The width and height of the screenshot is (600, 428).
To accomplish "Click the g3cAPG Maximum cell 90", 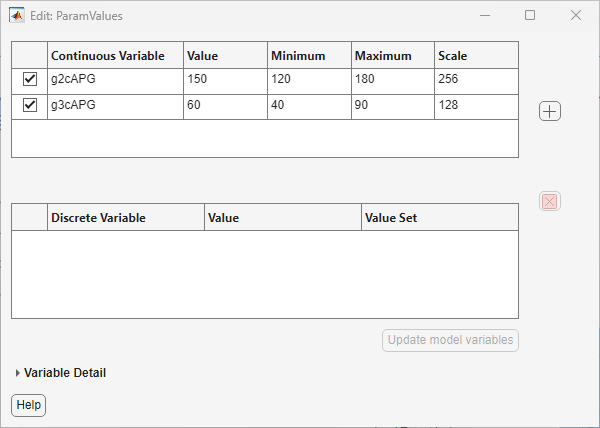I will [392, 106].
